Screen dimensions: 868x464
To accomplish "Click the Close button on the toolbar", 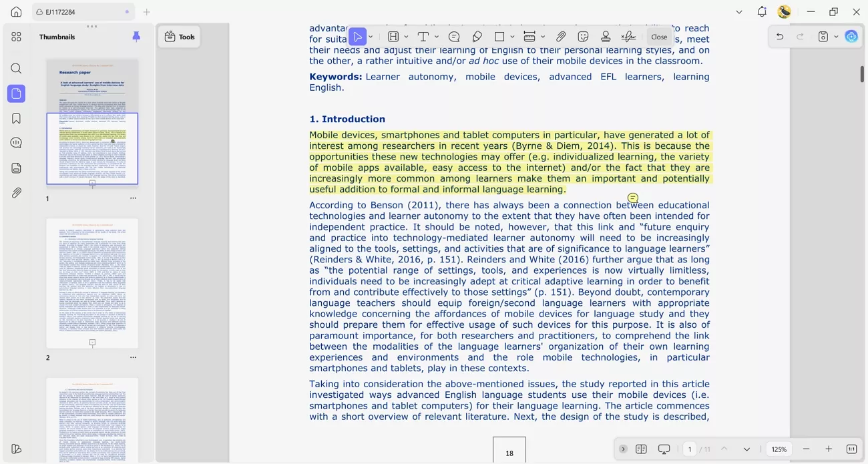I will [x=659, y=37].
